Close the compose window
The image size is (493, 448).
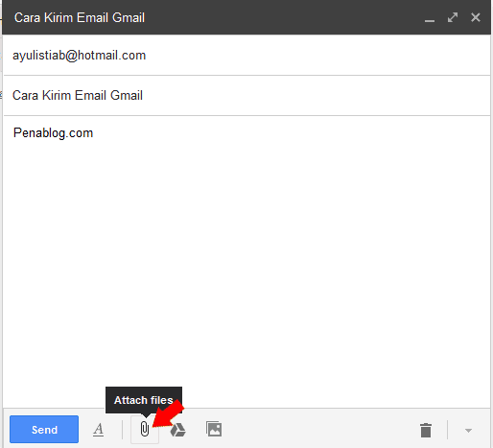tap(476, 17)
